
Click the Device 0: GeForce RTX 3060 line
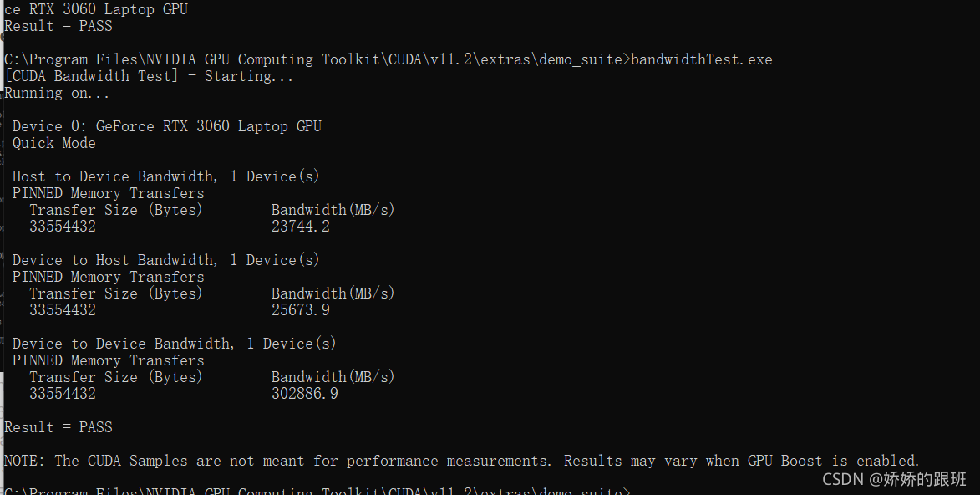pyautogui.click(x=167, y=125)
